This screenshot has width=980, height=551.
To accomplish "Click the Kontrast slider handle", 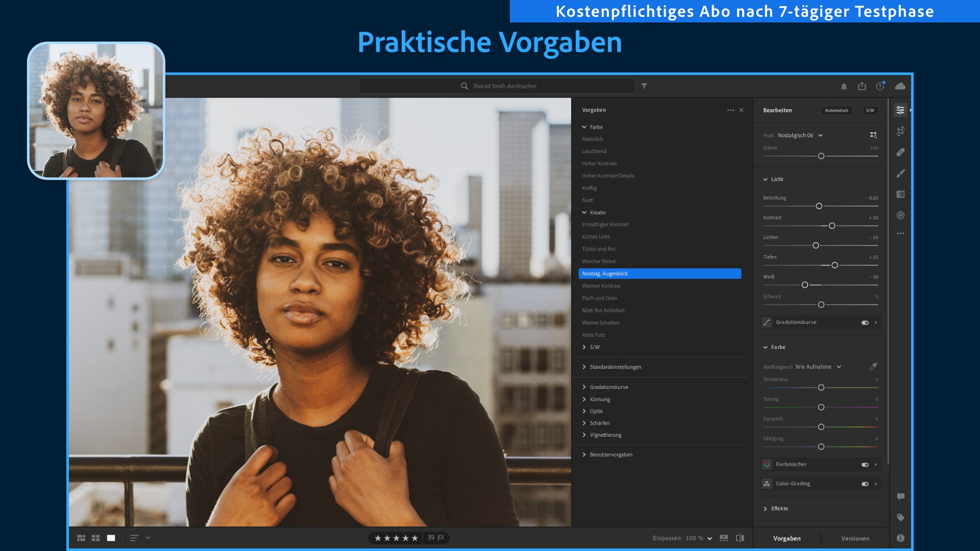I will point(832,226).
